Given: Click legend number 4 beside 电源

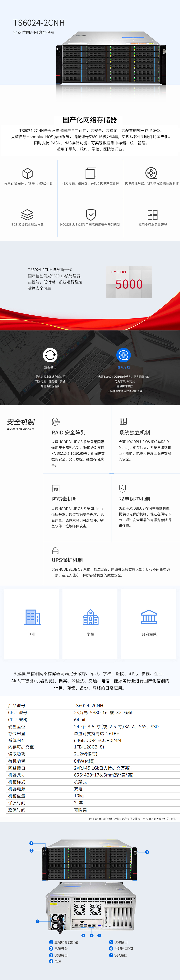Looking at the screenshot, I should [51, 961].
